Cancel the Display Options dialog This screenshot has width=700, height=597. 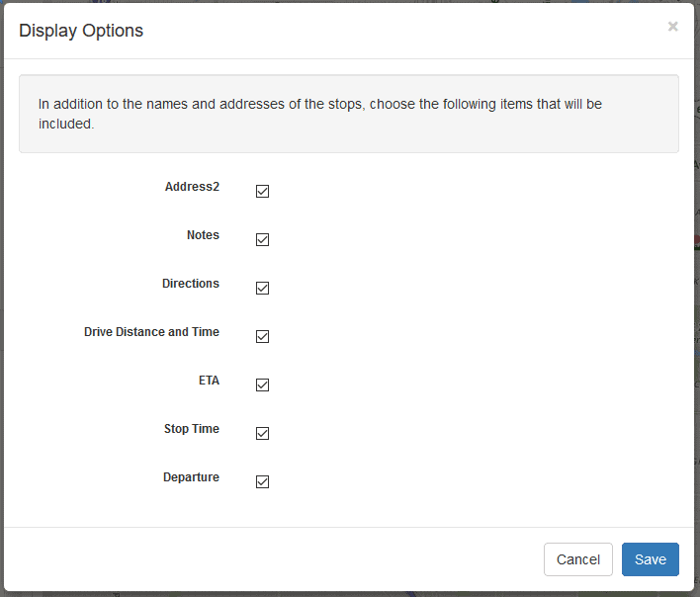click(x=577, y=559)
